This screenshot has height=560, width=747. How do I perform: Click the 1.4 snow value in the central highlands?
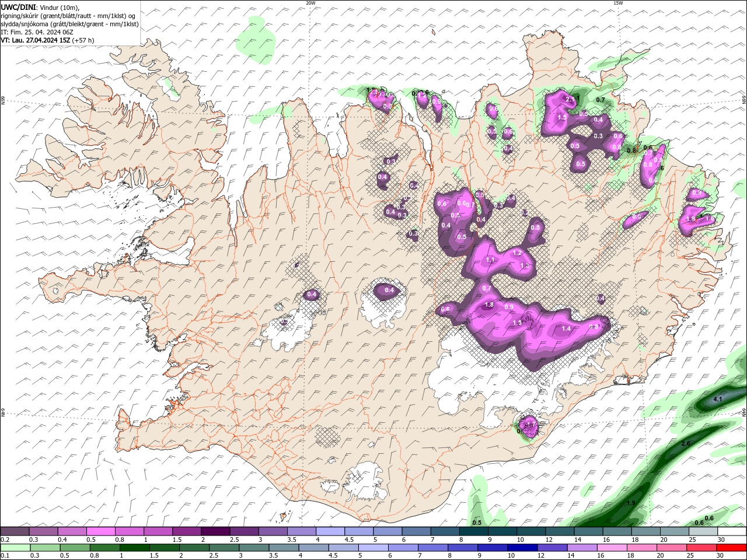pyautogui.click(x=566, y=329)
